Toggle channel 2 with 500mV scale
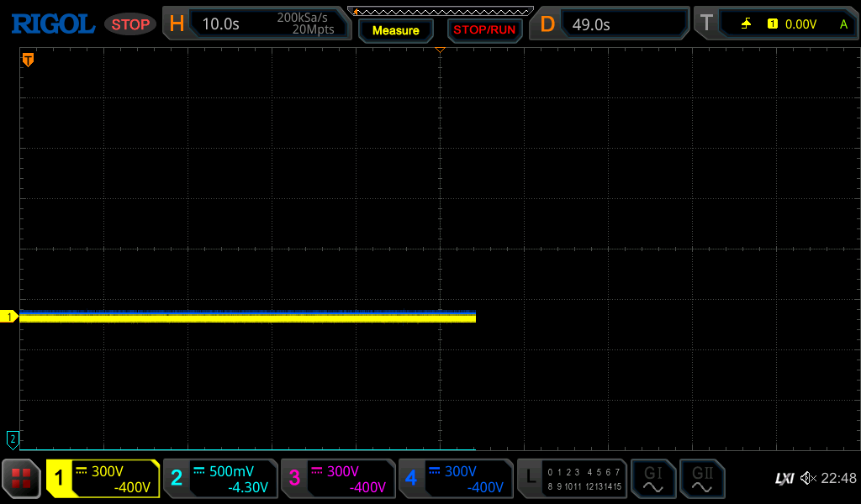This screenshot has height=504, width=861. (220, 479)
